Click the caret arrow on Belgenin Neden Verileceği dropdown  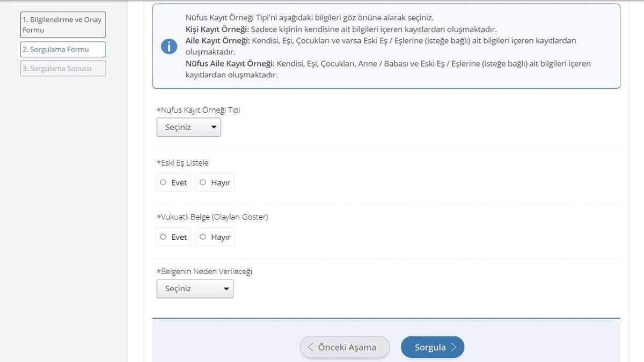coord(226,288)
